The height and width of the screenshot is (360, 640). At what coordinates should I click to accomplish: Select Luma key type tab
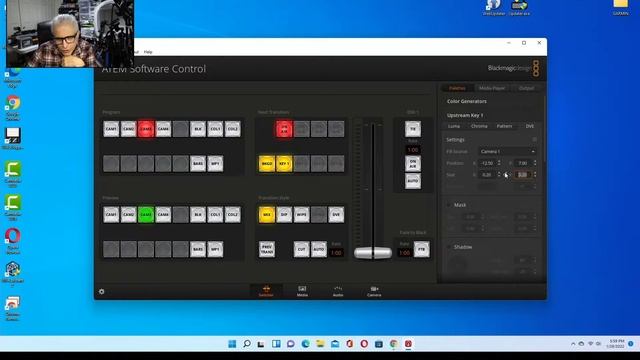point(454,126)
